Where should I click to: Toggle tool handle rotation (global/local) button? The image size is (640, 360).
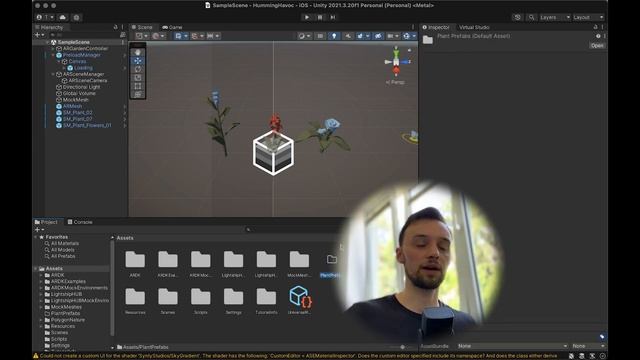[158, 36]
